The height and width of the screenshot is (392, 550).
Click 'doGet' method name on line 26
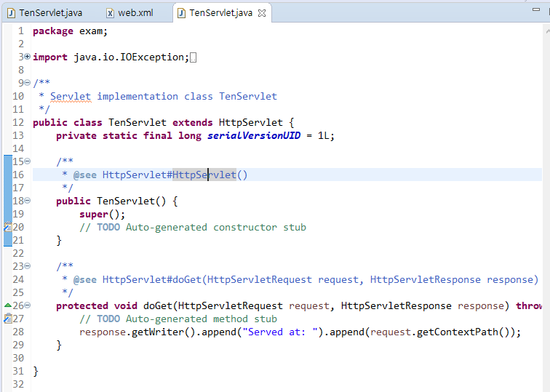[x=157, y=305]
